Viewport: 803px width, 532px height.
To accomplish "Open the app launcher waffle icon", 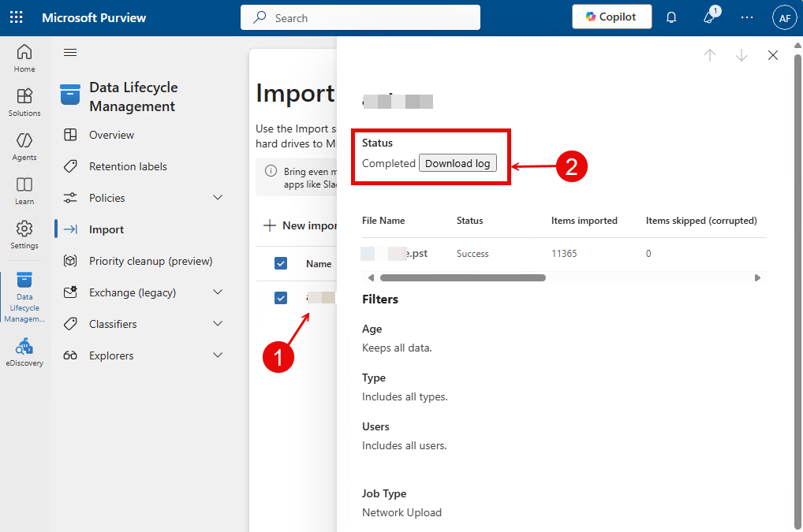I will 17,17.
